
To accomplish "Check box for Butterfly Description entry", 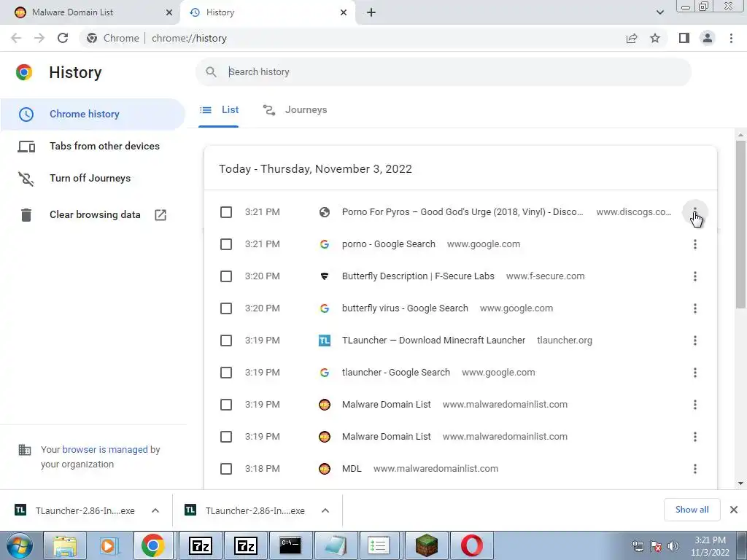I will (226, 276).
